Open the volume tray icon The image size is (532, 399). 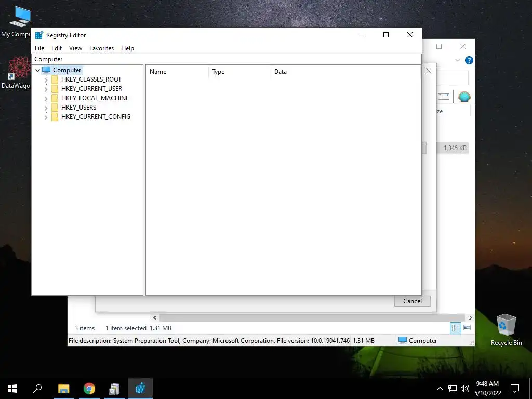(465, 389)
